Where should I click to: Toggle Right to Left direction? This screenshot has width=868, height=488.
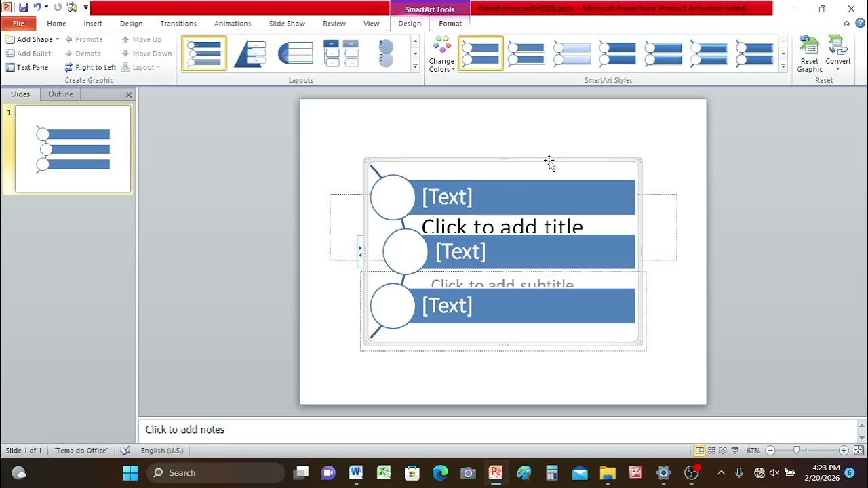pos(90,67)
